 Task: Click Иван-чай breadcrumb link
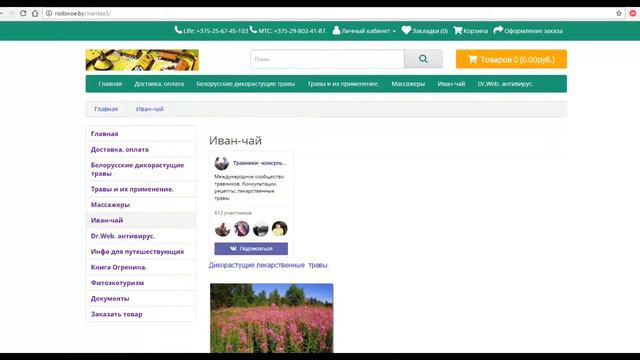pos(150,109)
